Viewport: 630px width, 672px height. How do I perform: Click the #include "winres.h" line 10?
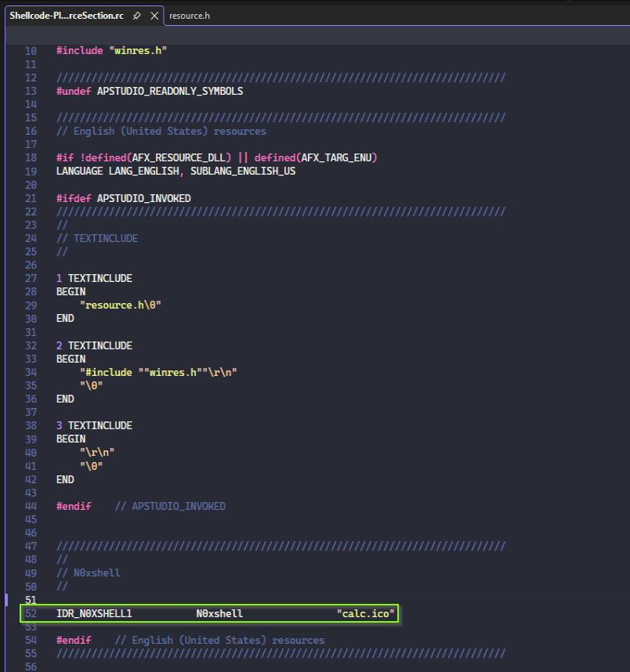point(111,51)
